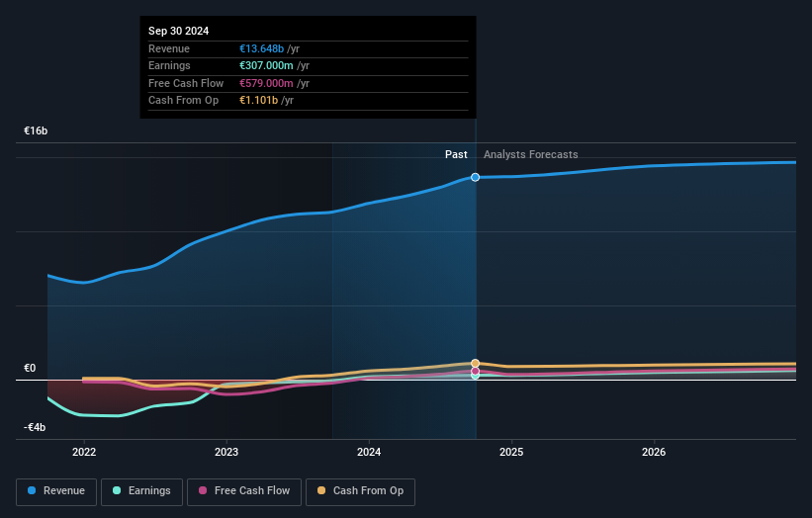
Task: Click the €16b y-axis label
Action: (x=36, y=130)
